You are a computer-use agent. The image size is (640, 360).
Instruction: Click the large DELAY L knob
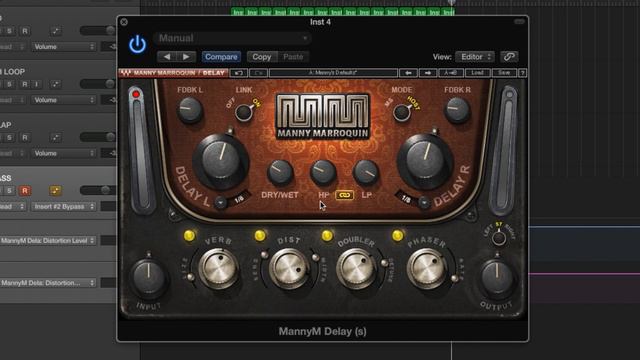click(221, 160)
